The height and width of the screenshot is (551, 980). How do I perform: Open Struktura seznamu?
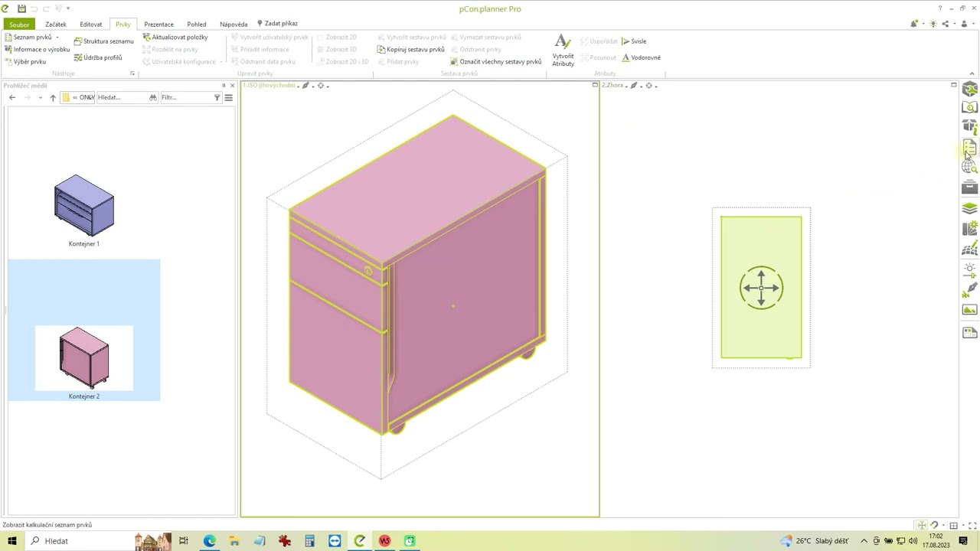[x=103, y=41]
